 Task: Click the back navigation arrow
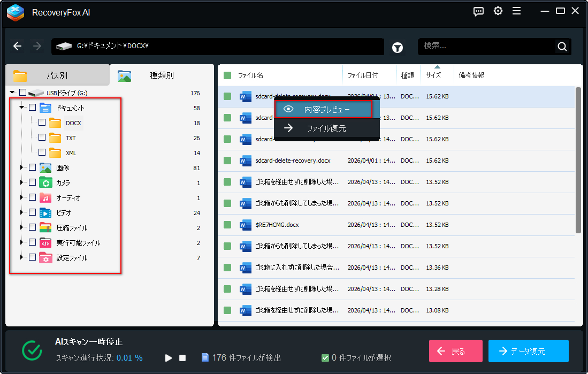pyautogui.click(x=17, y=46)
